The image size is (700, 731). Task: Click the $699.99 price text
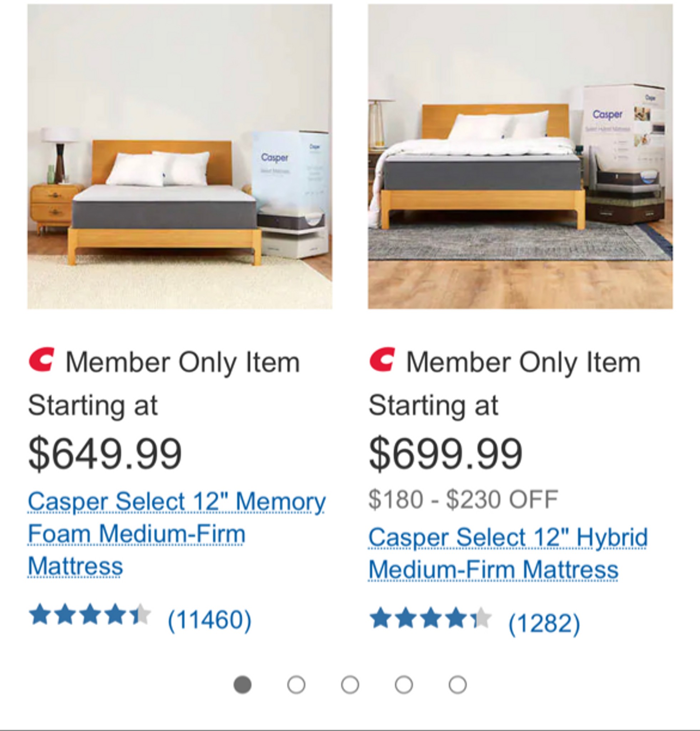[x=445, y=454]
